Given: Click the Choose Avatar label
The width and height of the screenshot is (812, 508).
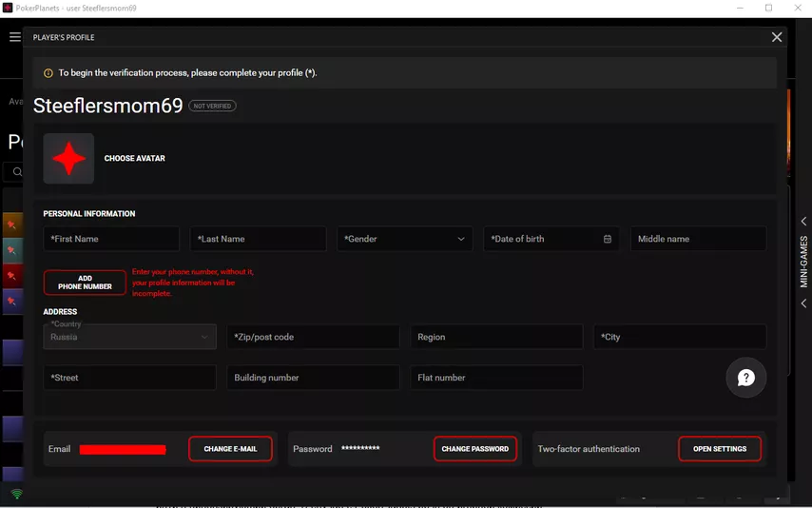Looking at the screenshot, I should point(134,159).
